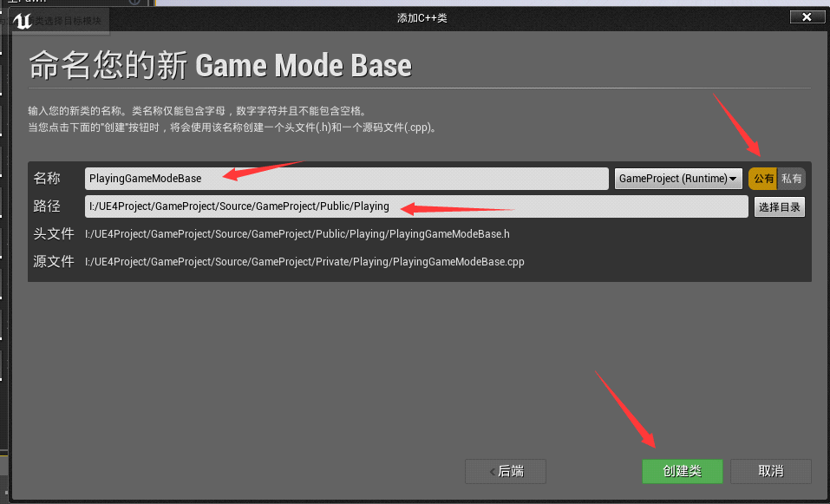The width and height of the screenshot is (830, 504).
Task: Click the 后端 back button
Action: coord(506,471)
